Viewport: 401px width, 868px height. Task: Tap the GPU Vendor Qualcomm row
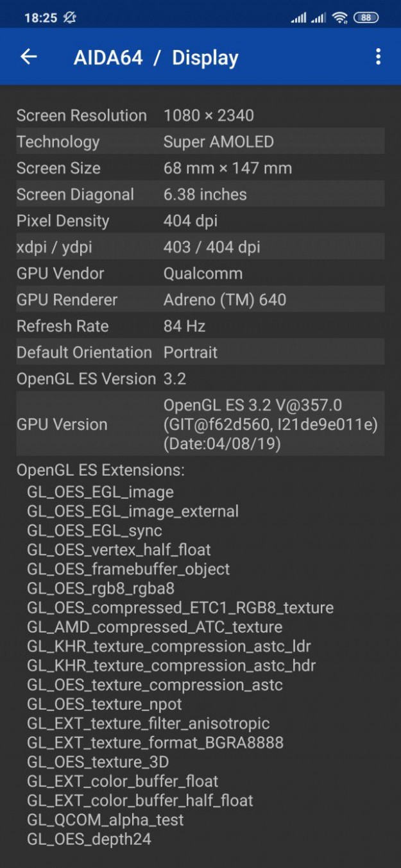tap(200, 273)
